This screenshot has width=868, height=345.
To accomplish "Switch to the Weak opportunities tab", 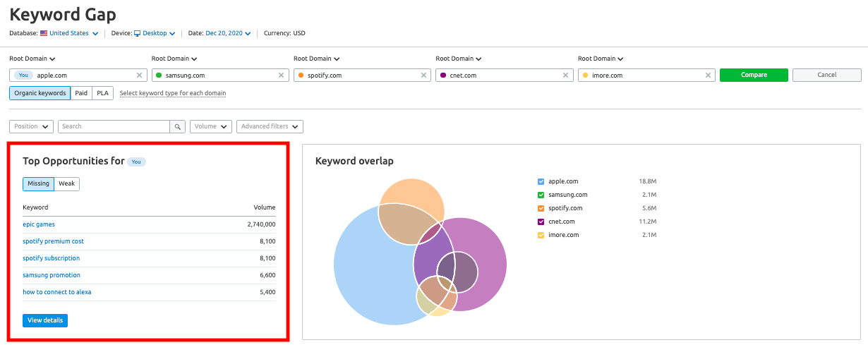I will (x=67, y=183).
